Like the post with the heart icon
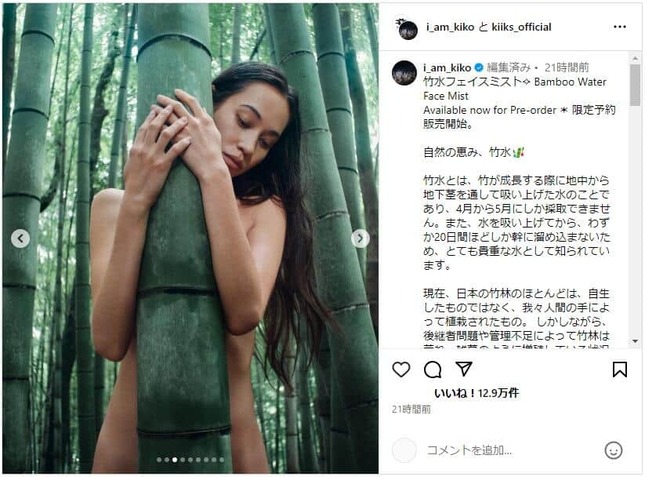This screenshot has width=645, height=477. coord(401,369)
